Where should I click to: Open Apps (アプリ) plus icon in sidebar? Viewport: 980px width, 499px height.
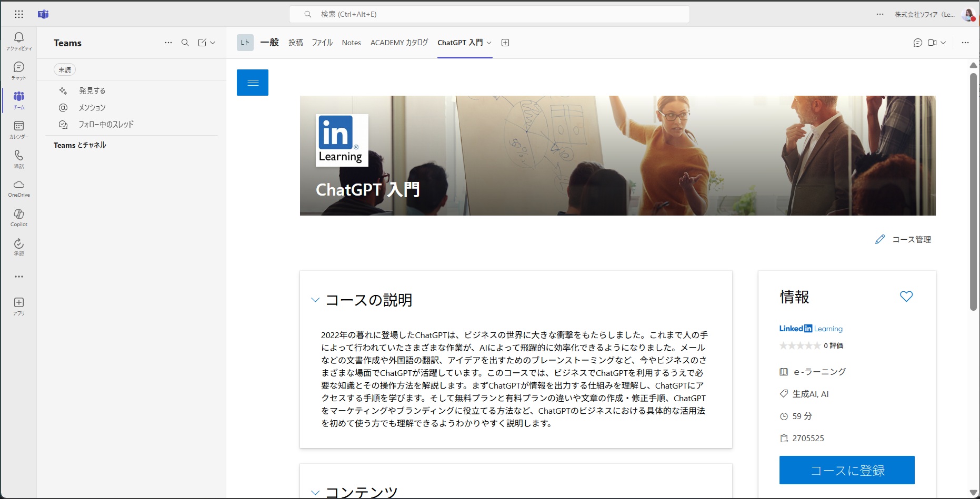click(19, 306)
